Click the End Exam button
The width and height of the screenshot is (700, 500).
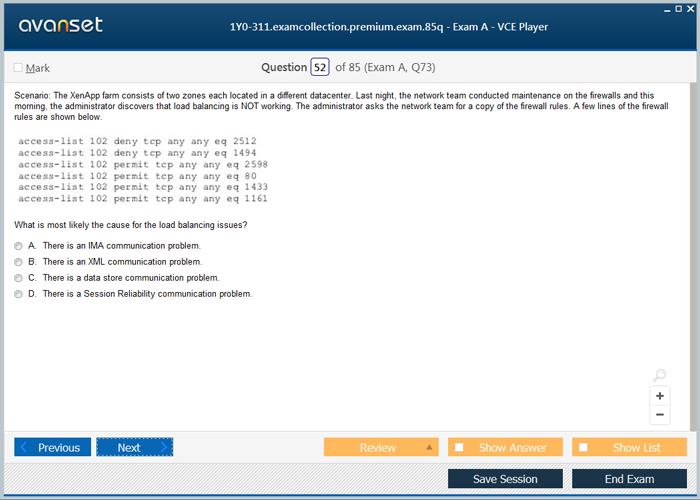(x=629, y=479)
